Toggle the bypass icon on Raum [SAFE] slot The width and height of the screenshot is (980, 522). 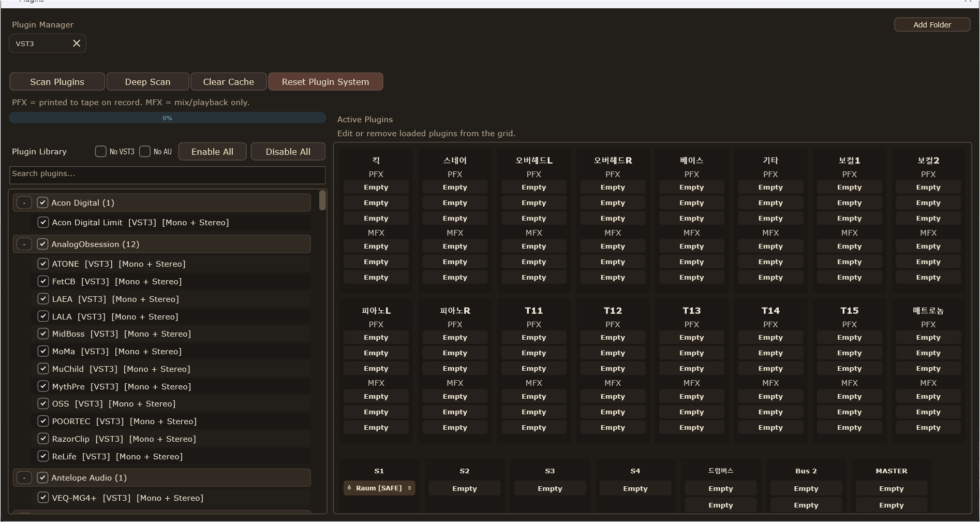pos(349,488)
